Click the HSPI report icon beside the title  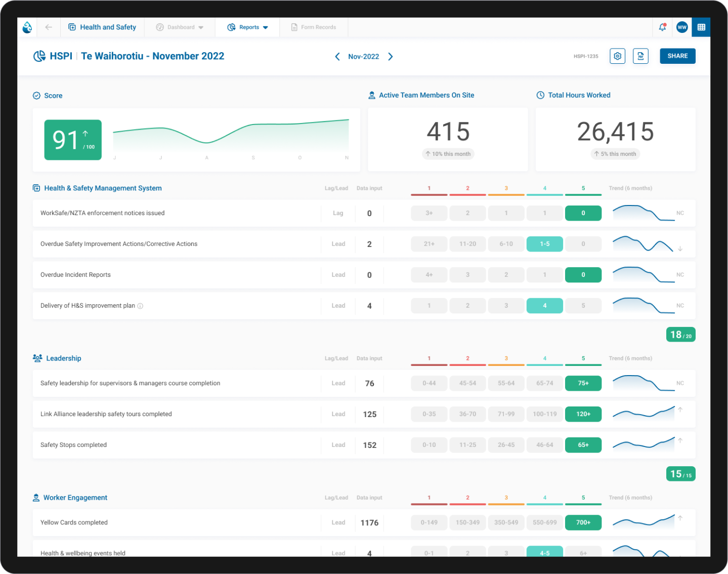(39, 56)
